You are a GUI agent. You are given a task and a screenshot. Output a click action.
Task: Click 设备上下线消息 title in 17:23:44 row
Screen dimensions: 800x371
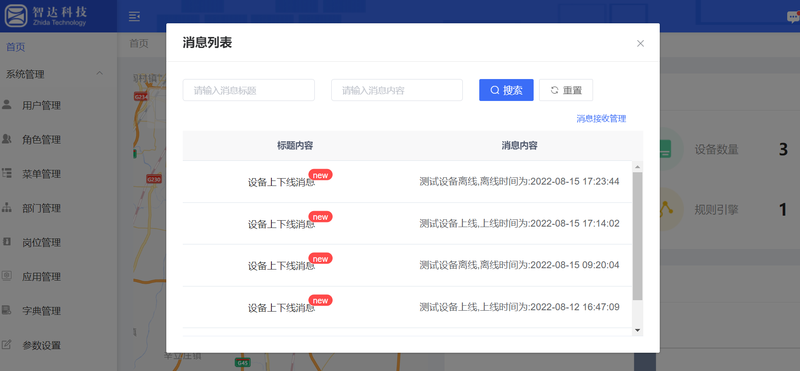point(281,182)
